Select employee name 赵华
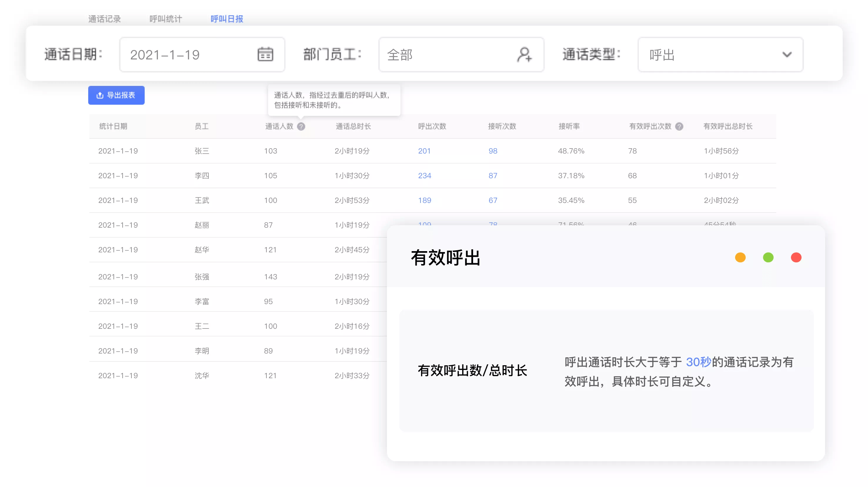868x487 pixels. point(202,250)
